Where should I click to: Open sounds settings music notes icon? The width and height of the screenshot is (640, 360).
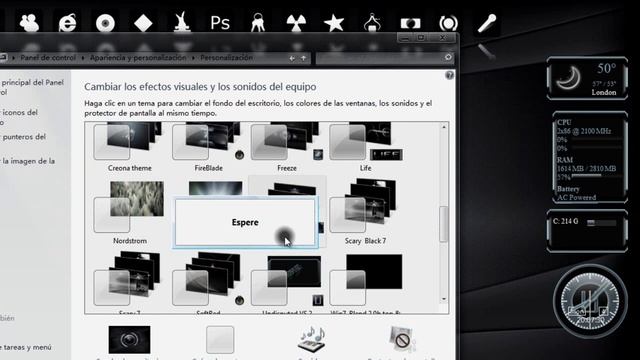(x=312, y=339)
